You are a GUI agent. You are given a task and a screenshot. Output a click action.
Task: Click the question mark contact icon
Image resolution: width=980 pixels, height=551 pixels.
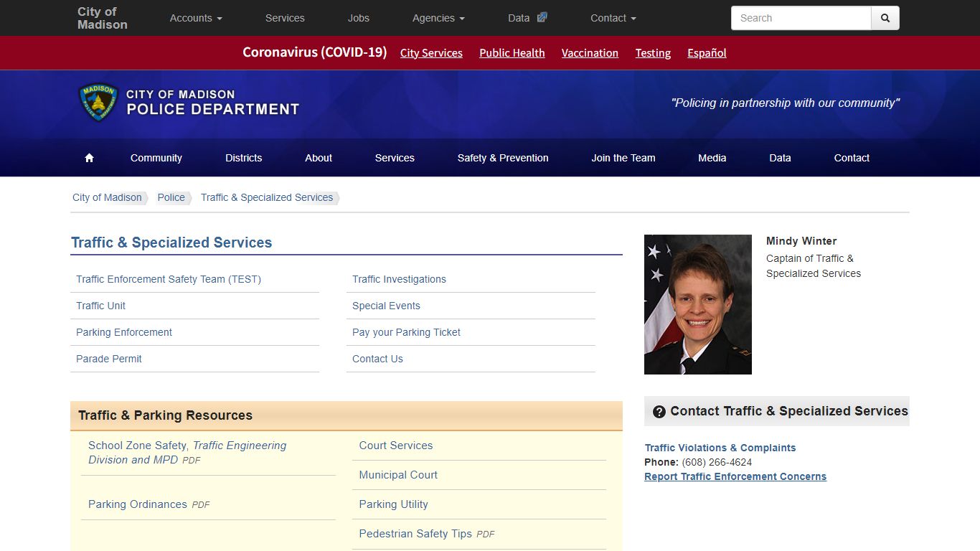659,412
